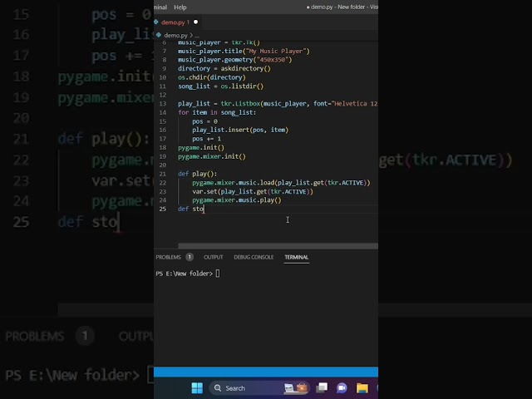The height and width of the screenshot is (399, 532).
Task: Open Task View on the taskbar
Action: (x=322, y=387)
